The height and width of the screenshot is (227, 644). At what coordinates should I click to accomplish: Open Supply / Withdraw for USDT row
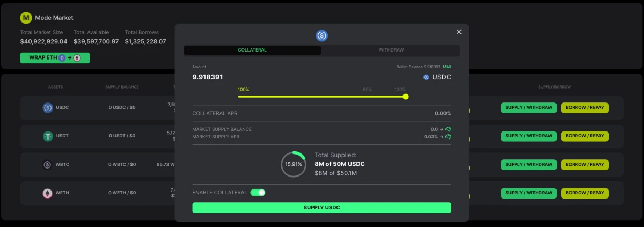(x=529, y=136)
